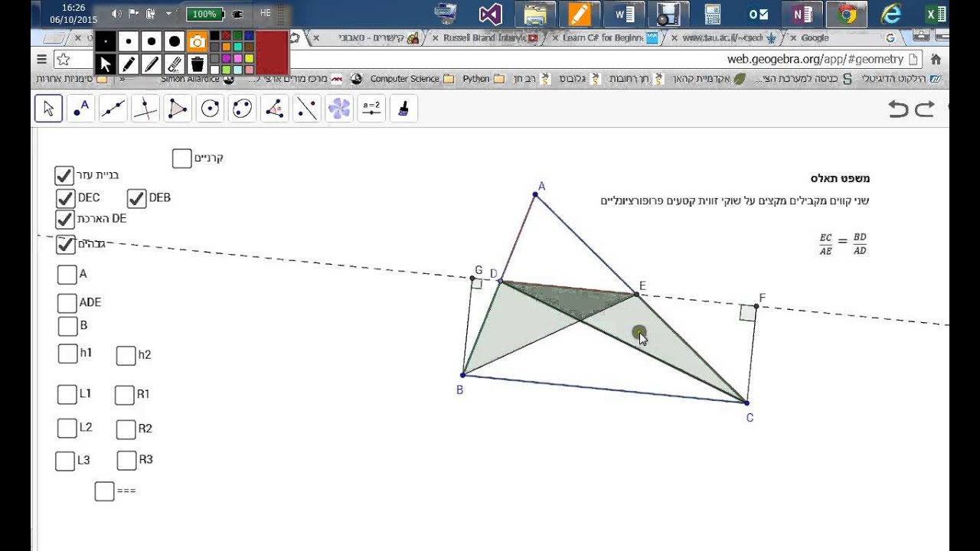980x551 pixels.
Task: Open Internet Explorer from the taskbar
Action: pyautogui.click(x=891, y=14)
